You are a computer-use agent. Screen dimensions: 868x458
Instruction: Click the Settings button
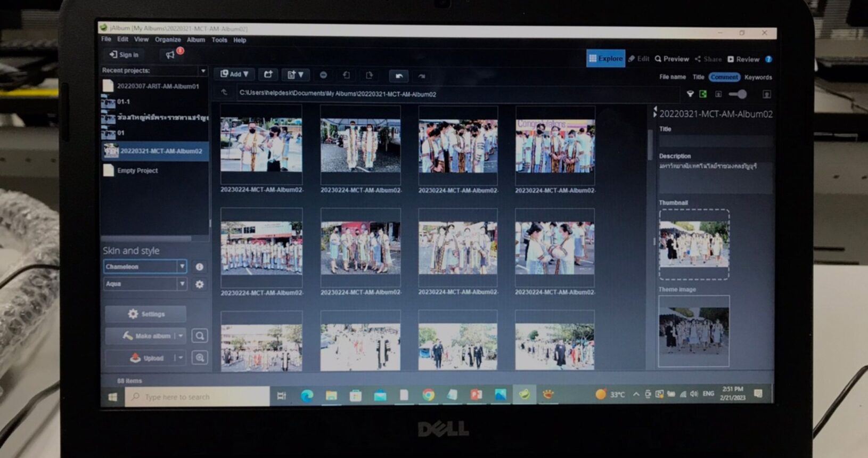(x=146, y=314)
